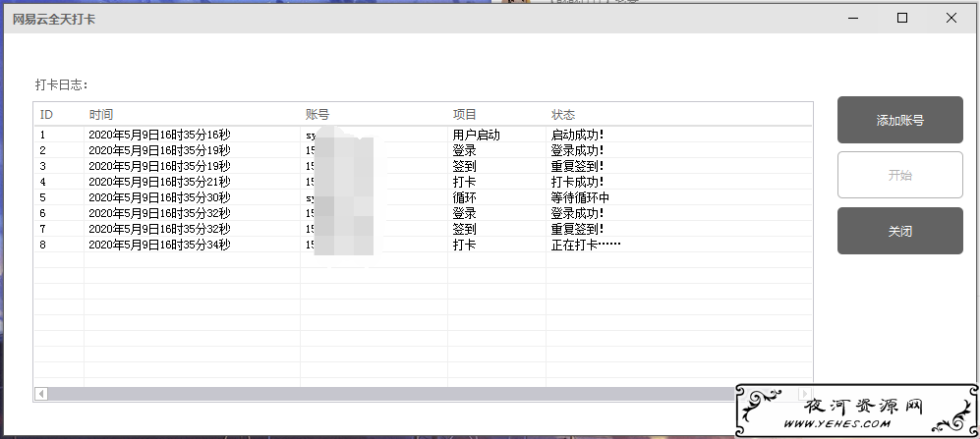Click the 添加账号 button

900,120
